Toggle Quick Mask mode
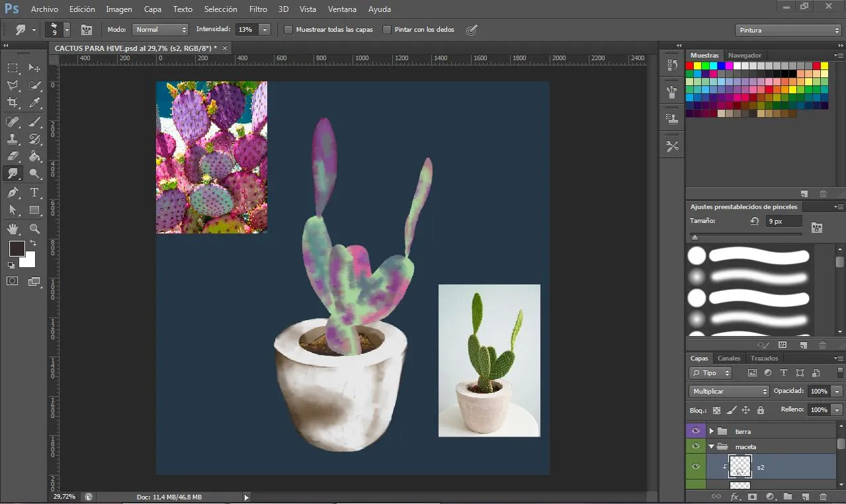The width and height of the screenshot is (846, 504). [13, 281]
